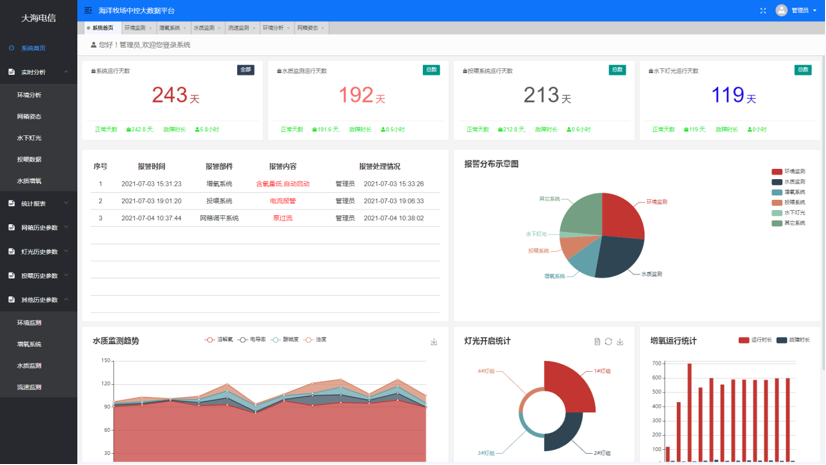The image size is (826, 465).
Task: Click the 水质监测 color swatch in pie legend
Action: pyautogui.click(x=777, y=182)
